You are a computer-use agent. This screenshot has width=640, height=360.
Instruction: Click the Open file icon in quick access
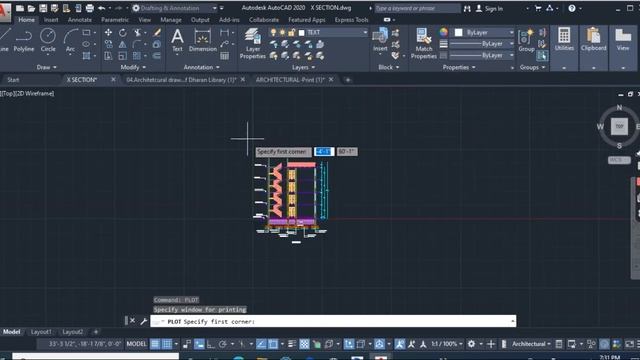pos(31,8)
